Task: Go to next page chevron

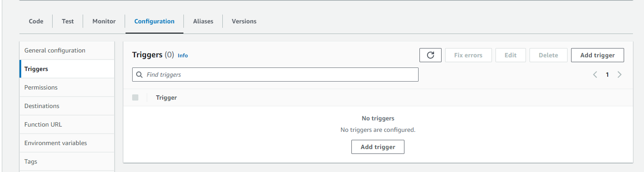Action: point(619,75)
